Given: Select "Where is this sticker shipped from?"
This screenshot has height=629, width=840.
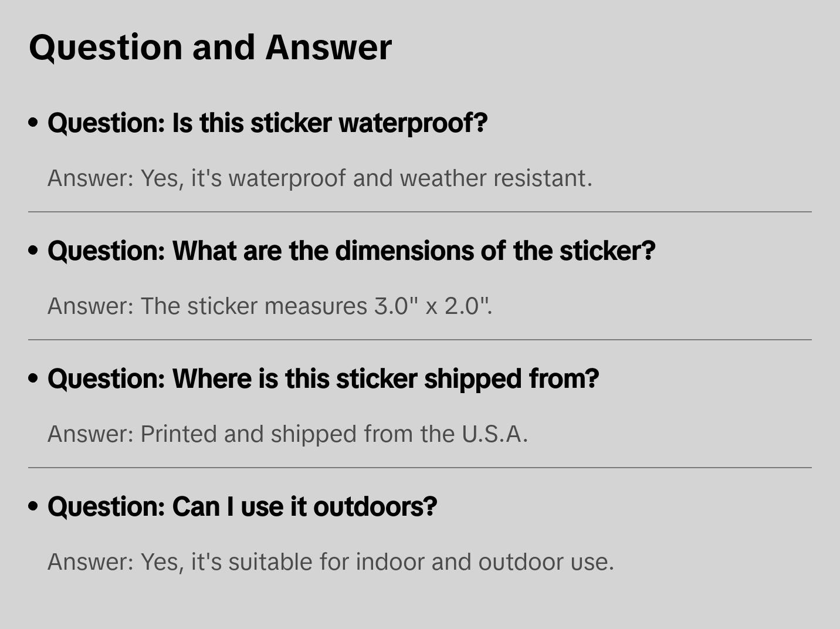Looking at the screenshot, I should coord(323,379).
